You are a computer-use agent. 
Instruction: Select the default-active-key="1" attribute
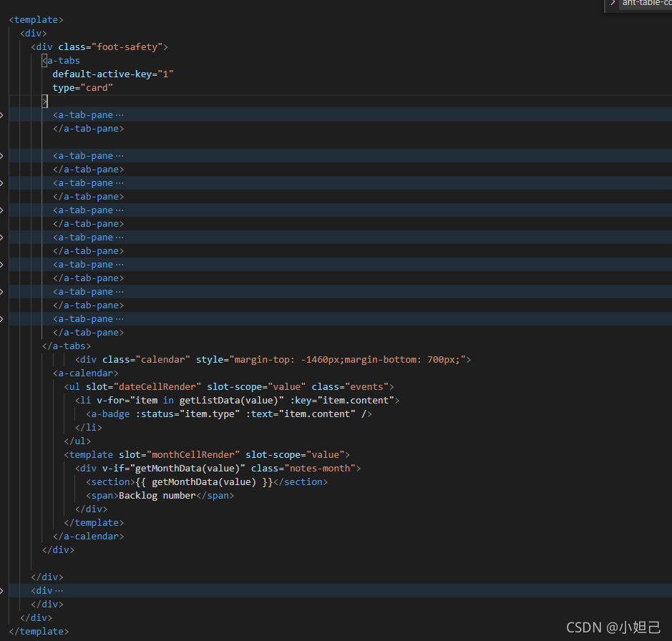[x=112, y=74]
